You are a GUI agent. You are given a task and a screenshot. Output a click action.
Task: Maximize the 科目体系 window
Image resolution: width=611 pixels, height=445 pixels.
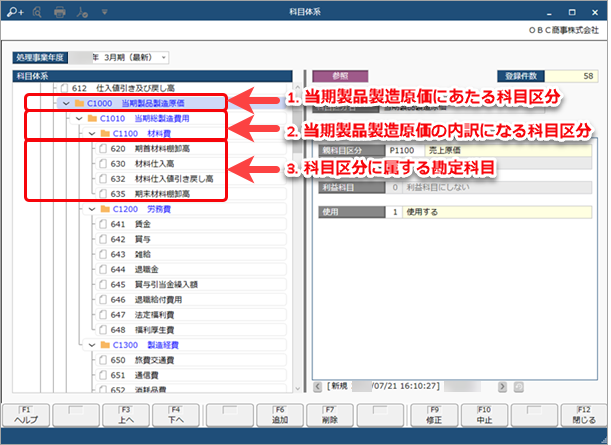point(572,12)
